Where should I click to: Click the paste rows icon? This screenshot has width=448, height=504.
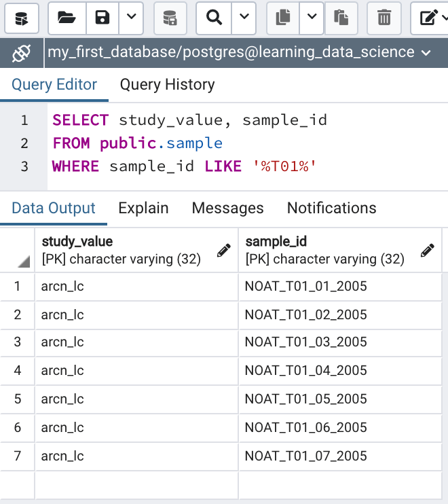coord(341,18)
